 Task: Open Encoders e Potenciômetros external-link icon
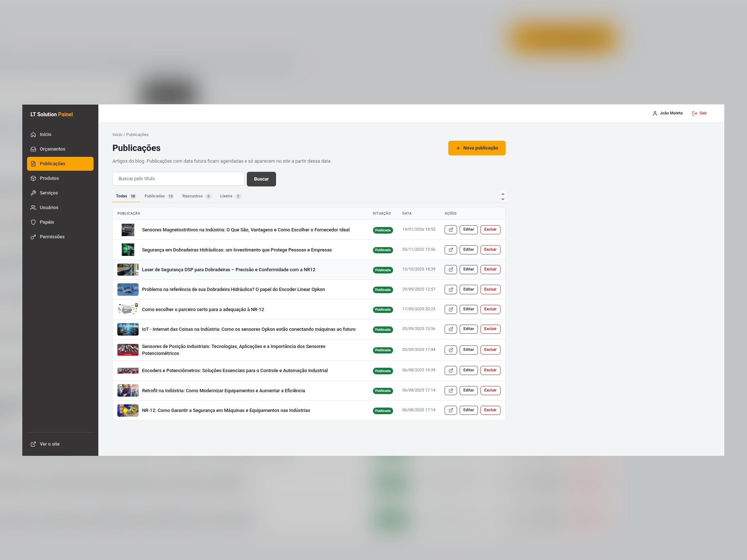coord(451,370)
